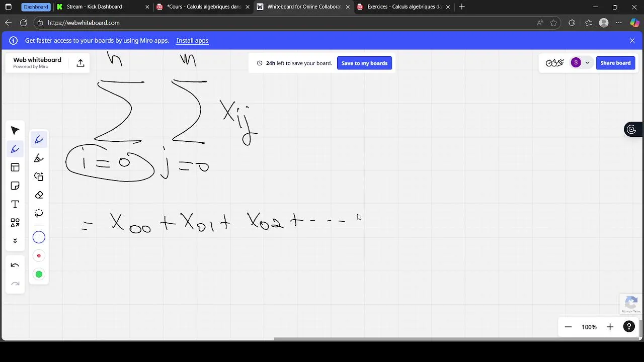Viewport: 644px width, 362px height.
Task: Open the Shapes tool
Action: (x=15, y=223)
